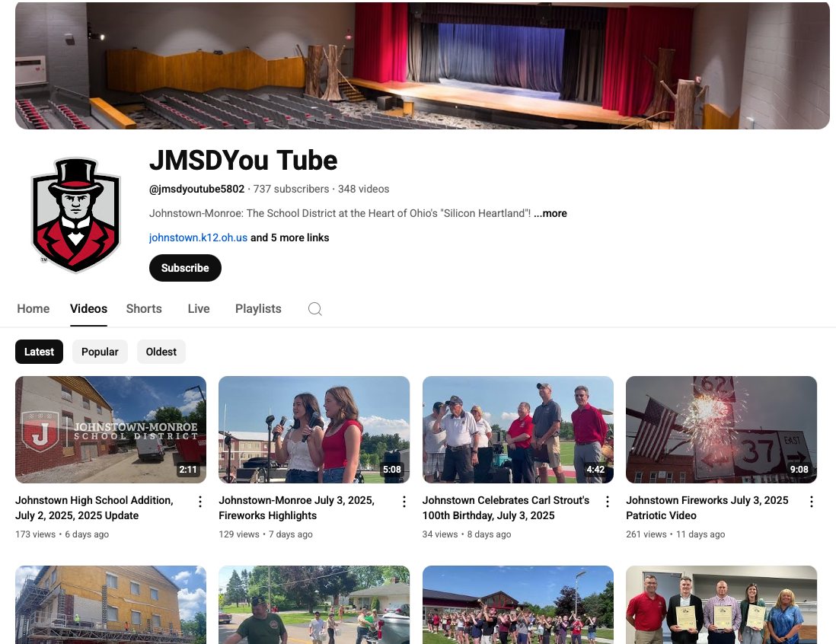Screen dimensions: 836x644
Task: Click the 'JMSDYou Tube' channel name
Action: coord(243,161)
